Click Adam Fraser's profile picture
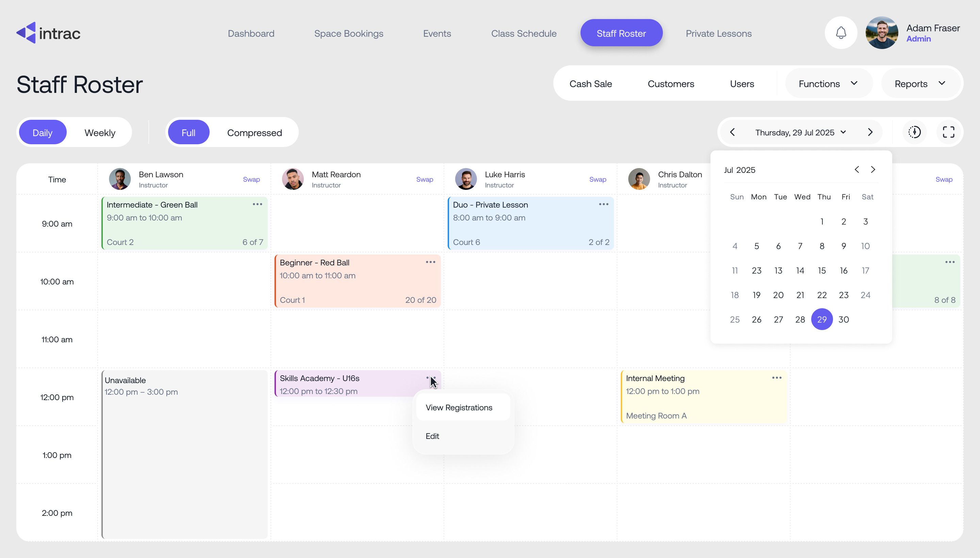 [x=882, y=33]
